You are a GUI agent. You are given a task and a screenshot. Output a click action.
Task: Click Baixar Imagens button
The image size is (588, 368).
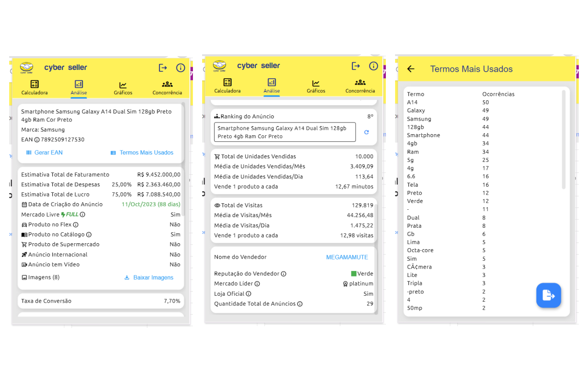coord(149,278)
